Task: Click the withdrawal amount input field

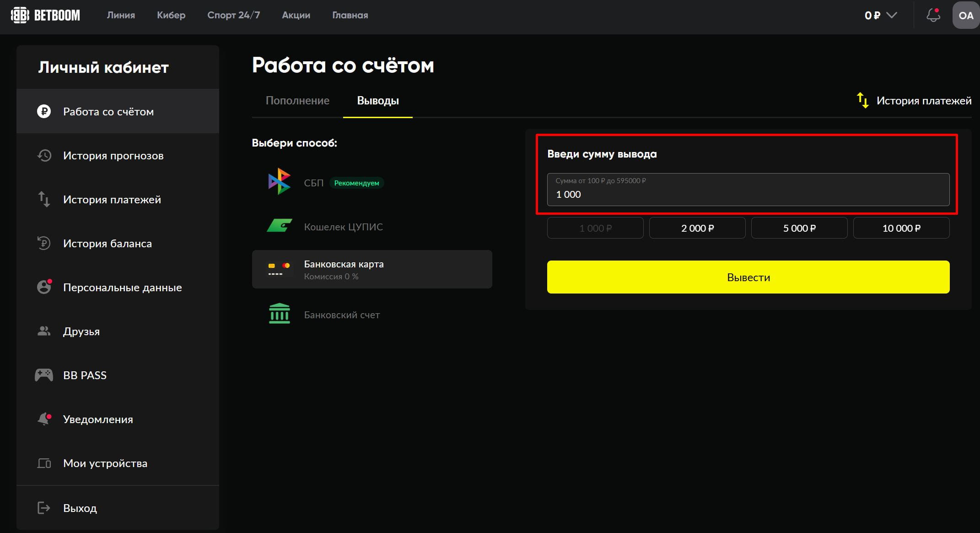Action: [x=748, y=190]
